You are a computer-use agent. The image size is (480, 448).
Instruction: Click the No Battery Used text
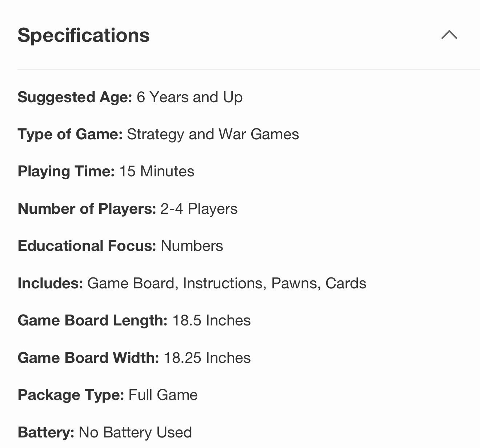pos(135,433)
